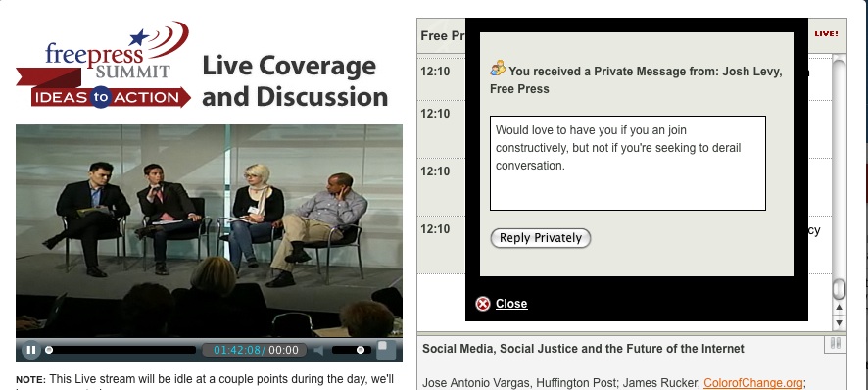Click inside the private message text box
The width and height of the screenshot is (868, 390).
coord(628,163)
